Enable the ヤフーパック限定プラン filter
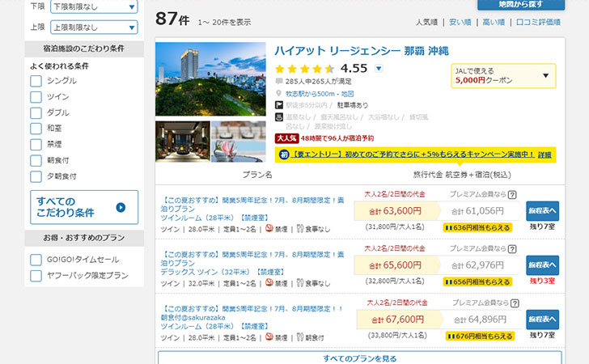Viewport: 589px width, 364px height. (36, 276)
